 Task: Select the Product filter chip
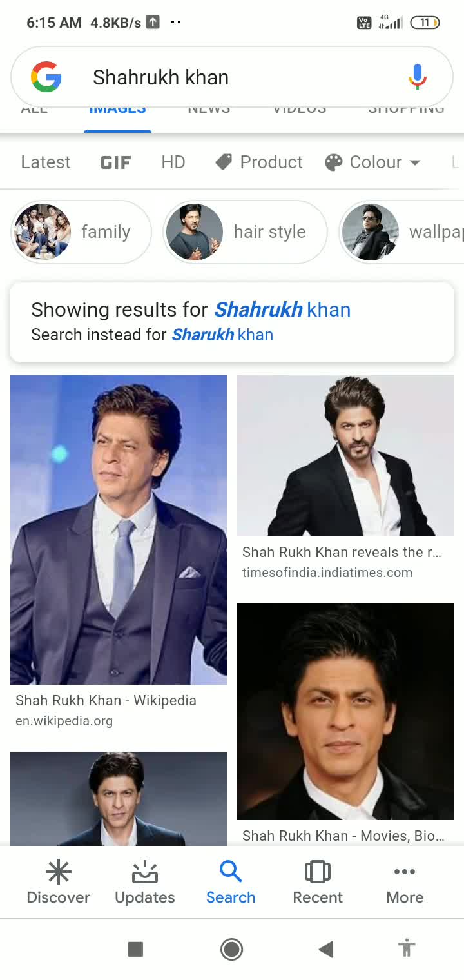(x=259, y=162)
